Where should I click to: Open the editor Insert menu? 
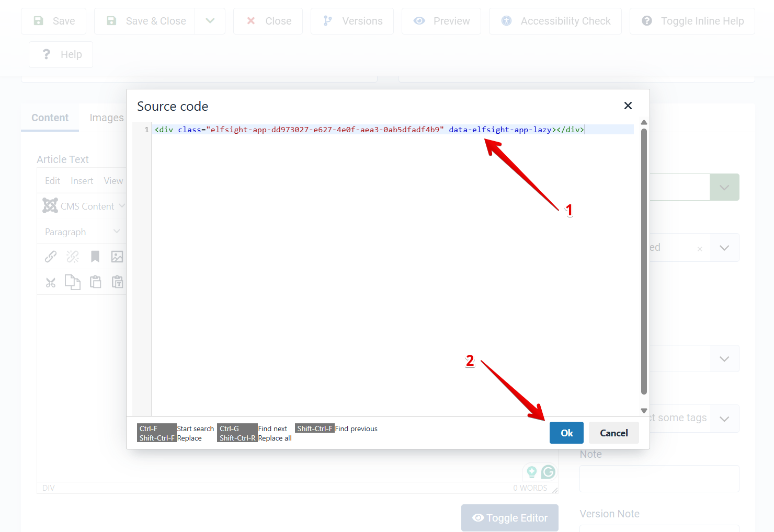[x=82, y=181]
